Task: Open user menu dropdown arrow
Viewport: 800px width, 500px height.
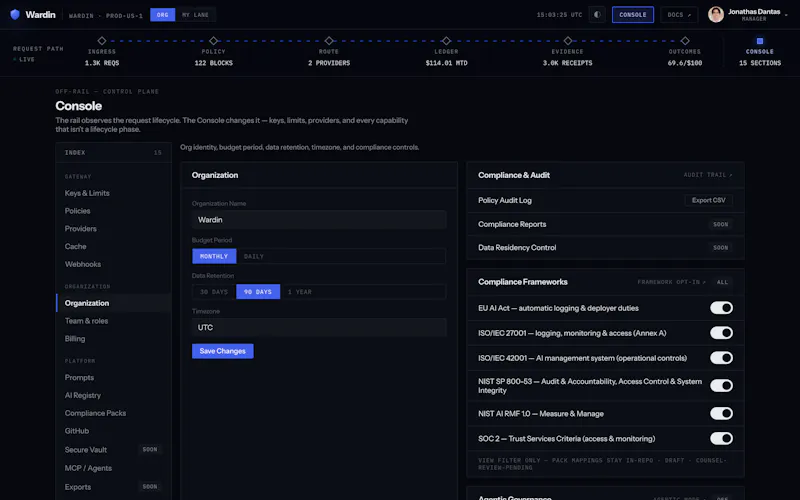Action: pos(786,15)
